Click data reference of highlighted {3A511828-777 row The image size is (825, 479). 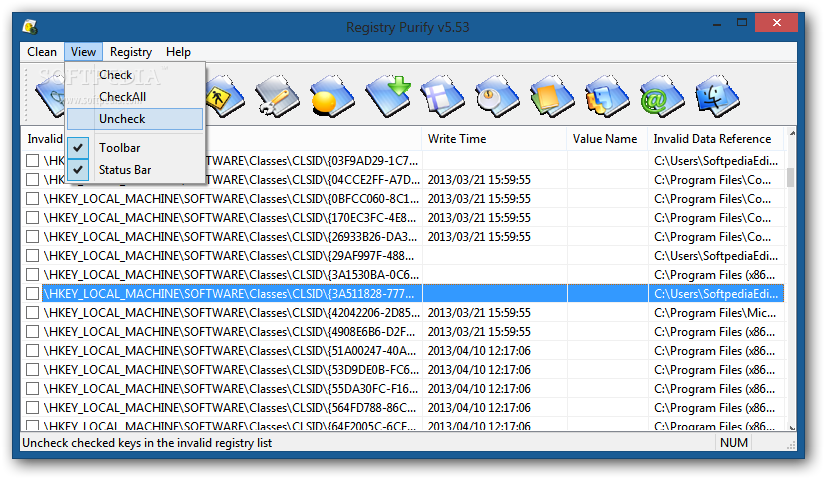tap(716, 293)
